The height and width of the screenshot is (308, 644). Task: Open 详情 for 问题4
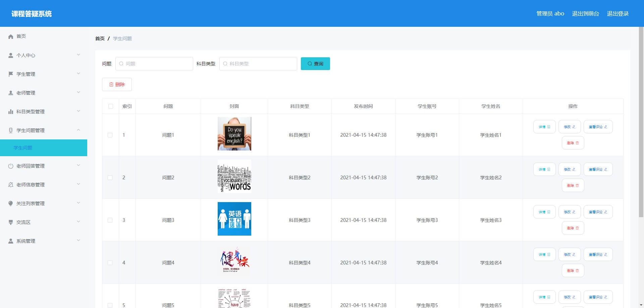coord(544,254)
